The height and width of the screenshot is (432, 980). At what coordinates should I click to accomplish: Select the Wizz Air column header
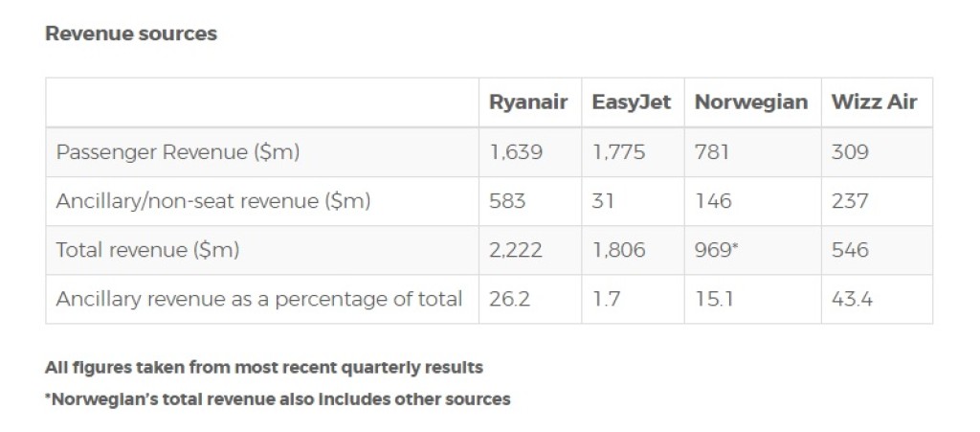pos(875,102)
